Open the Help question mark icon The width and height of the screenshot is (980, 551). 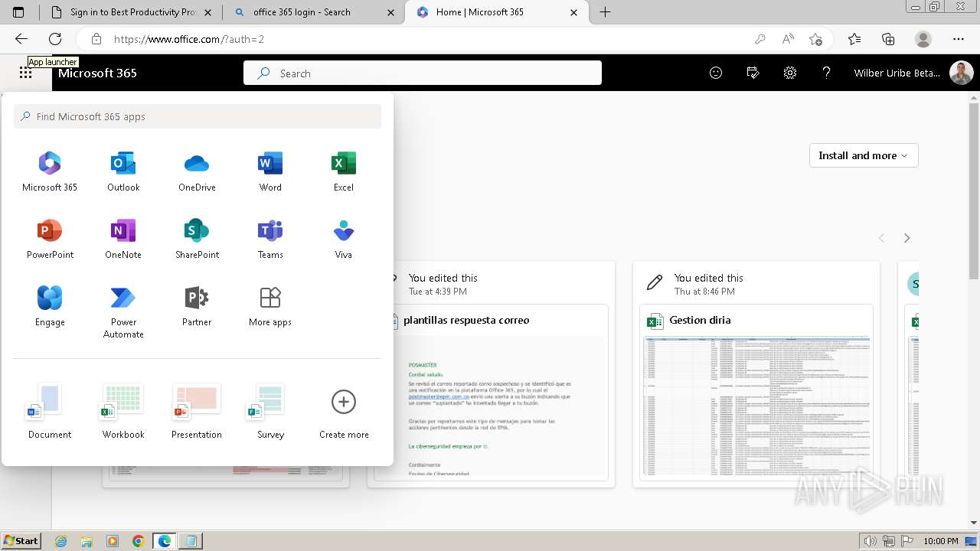tap(826, 73)
